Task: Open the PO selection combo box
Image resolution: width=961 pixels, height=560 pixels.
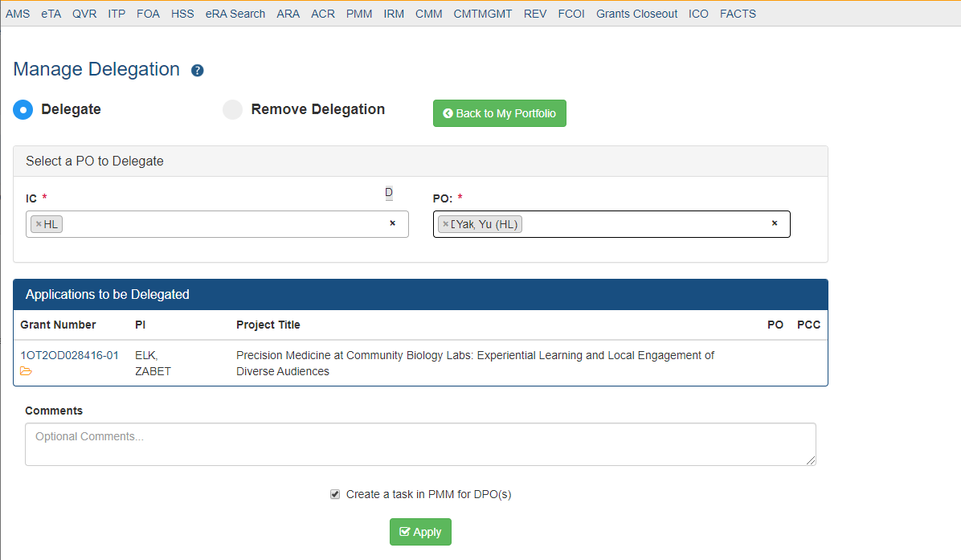Action: pos(611,224)
